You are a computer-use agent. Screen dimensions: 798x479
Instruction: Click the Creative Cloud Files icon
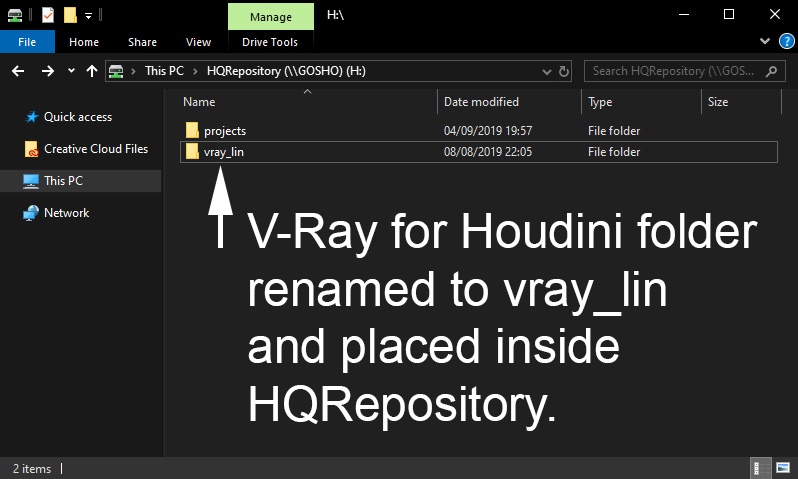tap(31, 149)
